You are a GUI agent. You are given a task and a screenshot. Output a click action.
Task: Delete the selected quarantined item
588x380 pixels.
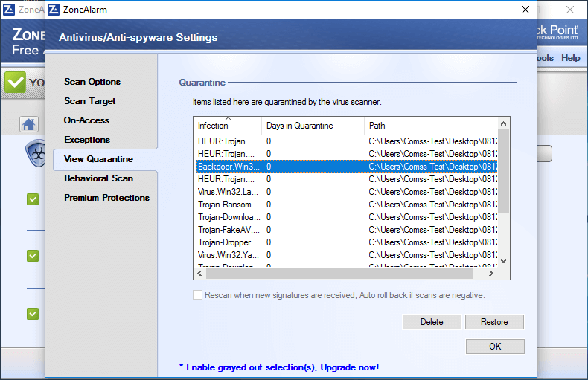[x=432, y=322]
